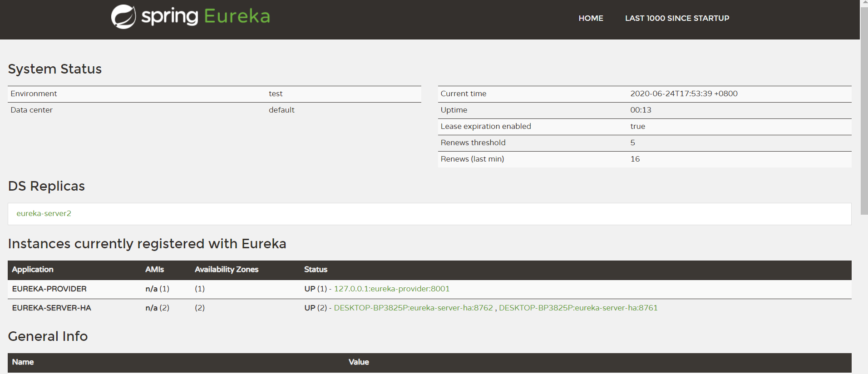Click the renews last min value 16
Screen dimensions: 868x374
click(x=635, y=159)
